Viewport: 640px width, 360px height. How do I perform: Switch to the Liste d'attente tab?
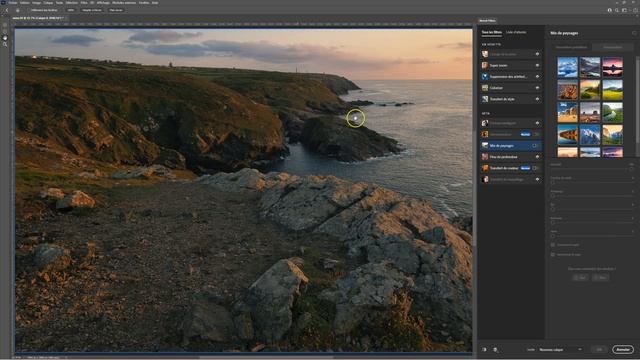point(516,32)
